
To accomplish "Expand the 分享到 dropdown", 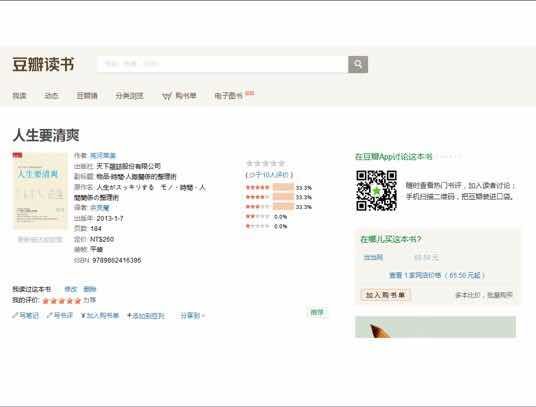I will coord(192,316).
